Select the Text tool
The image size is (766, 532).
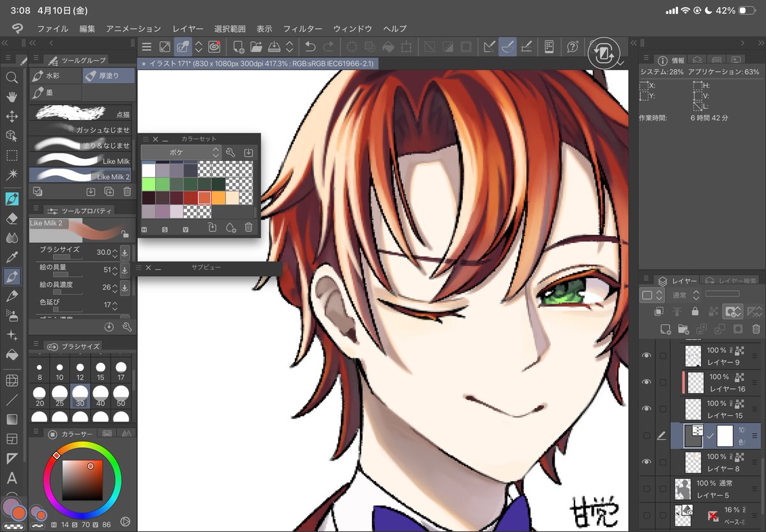click(x=11, y=478)
